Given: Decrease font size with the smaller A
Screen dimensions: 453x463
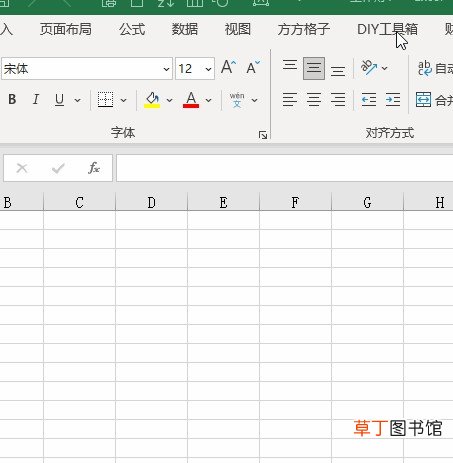Looking at the screenshot, I should pos(253,68).
